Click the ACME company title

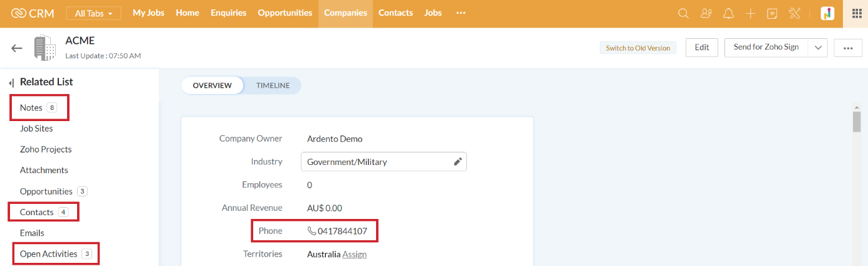pyautogui.click(x=80, y=41)
